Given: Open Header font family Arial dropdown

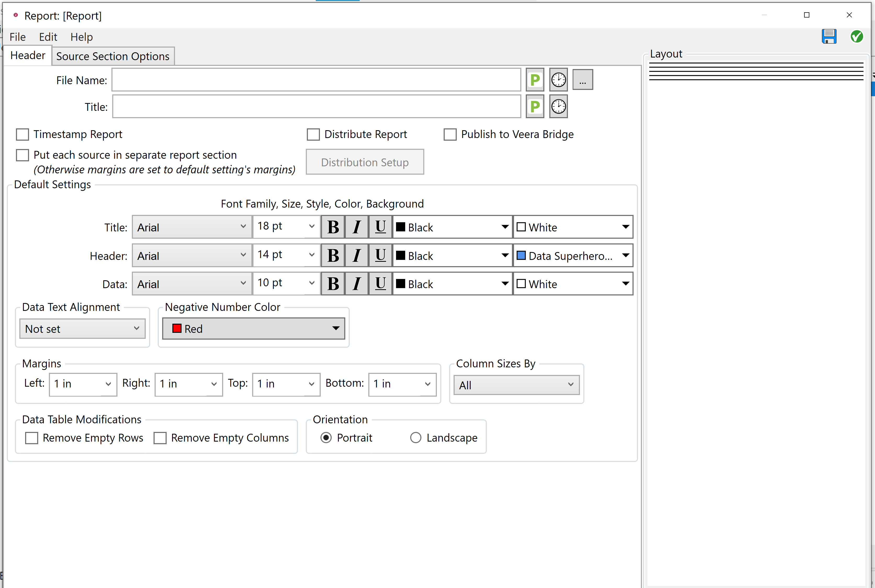Looking at the screenshot, I should [x=192, y=255].
